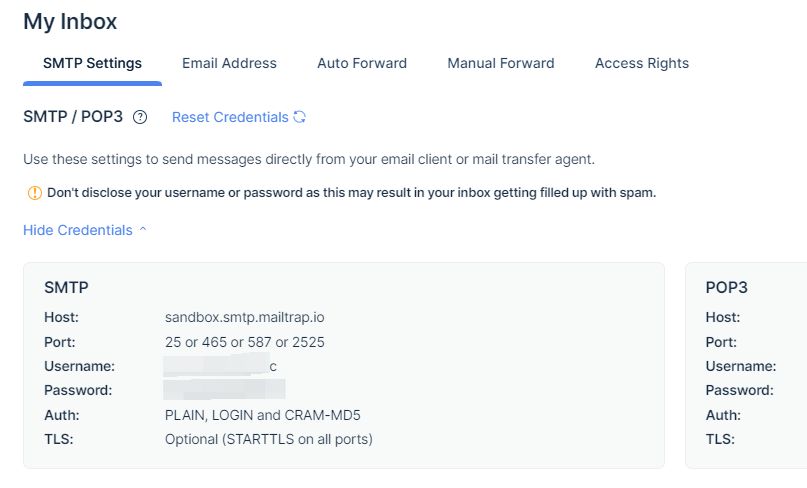This screenshot has width=807, height=488.
Task: Click the help question mark icon beside SMTP / POP3
Action: 140,117
